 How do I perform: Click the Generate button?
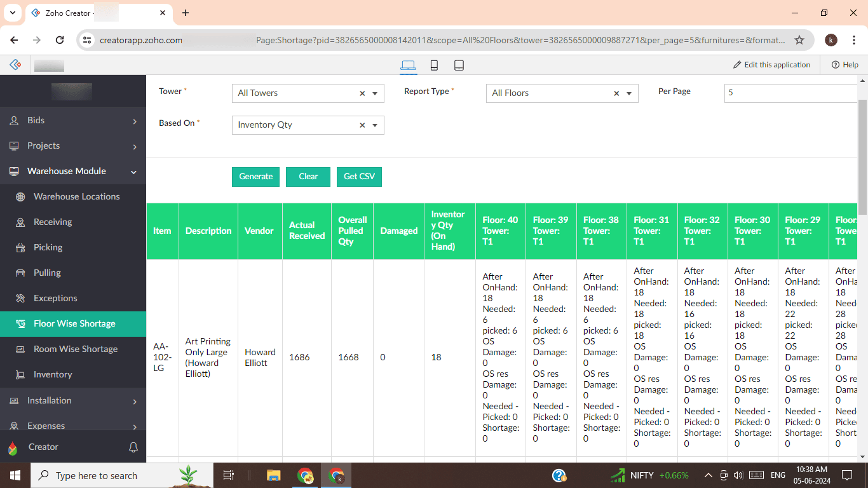coord(255,177)
